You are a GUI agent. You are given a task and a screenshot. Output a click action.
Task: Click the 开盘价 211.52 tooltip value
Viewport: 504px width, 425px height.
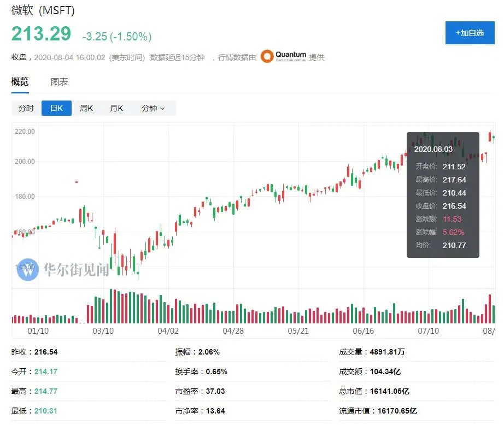(454, 167)
